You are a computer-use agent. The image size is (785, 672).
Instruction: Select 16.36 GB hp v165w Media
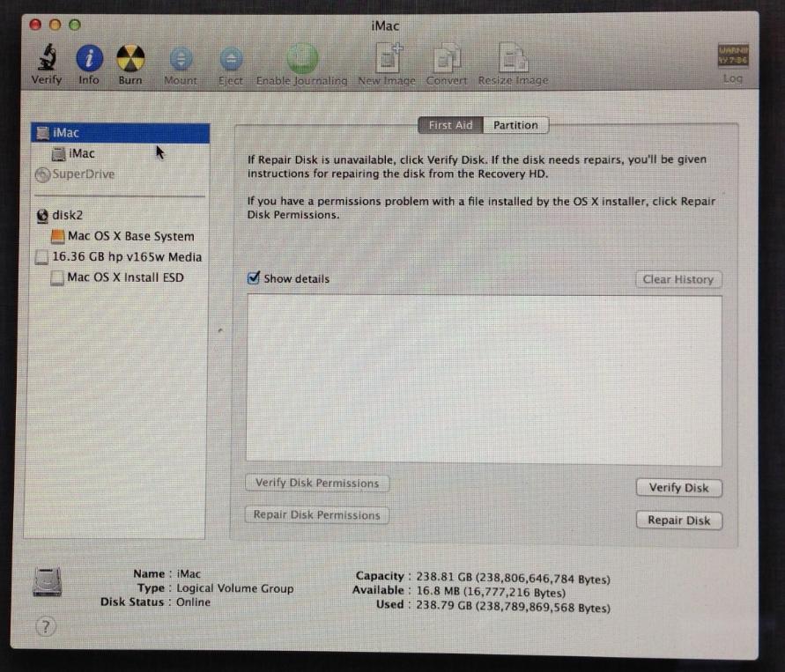click(x=120, y=256)
